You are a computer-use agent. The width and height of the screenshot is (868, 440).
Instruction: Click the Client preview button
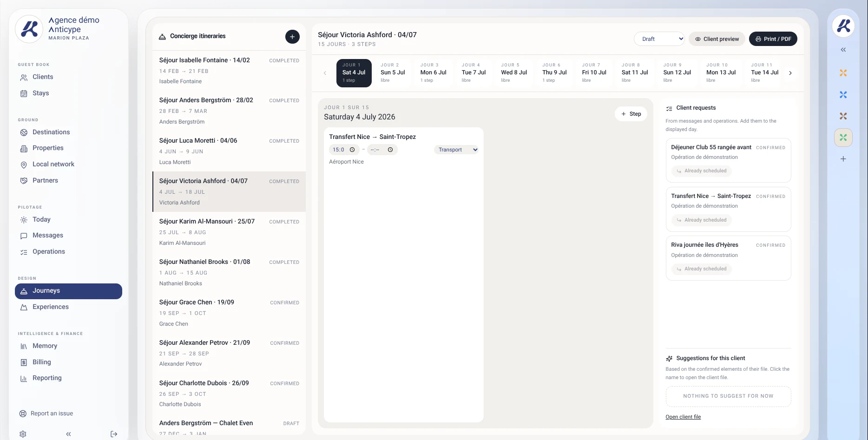717,39
